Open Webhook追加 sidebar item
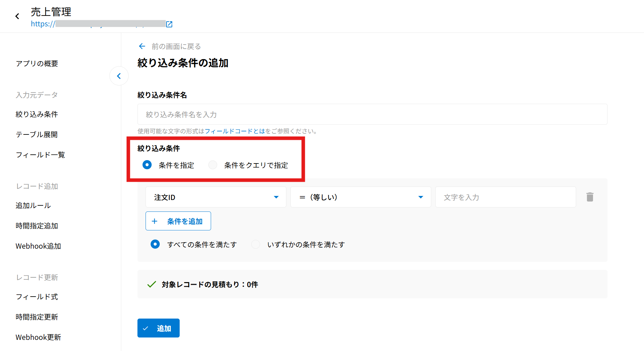The image size is (644, 351). click(38, 246)
